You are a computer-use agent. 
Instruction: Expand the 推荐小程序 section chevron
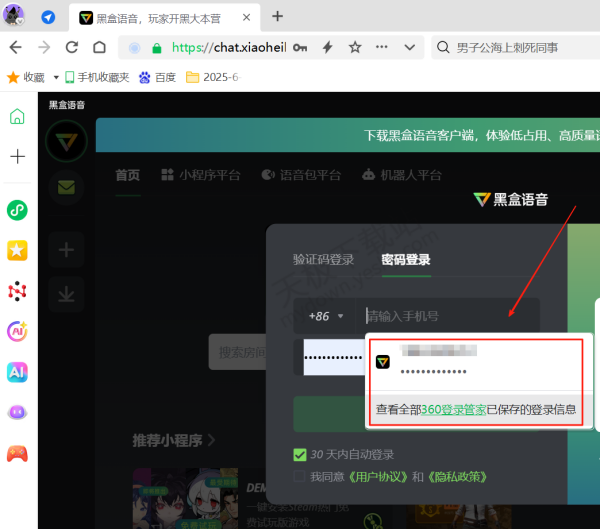click(x=211, y=439)
